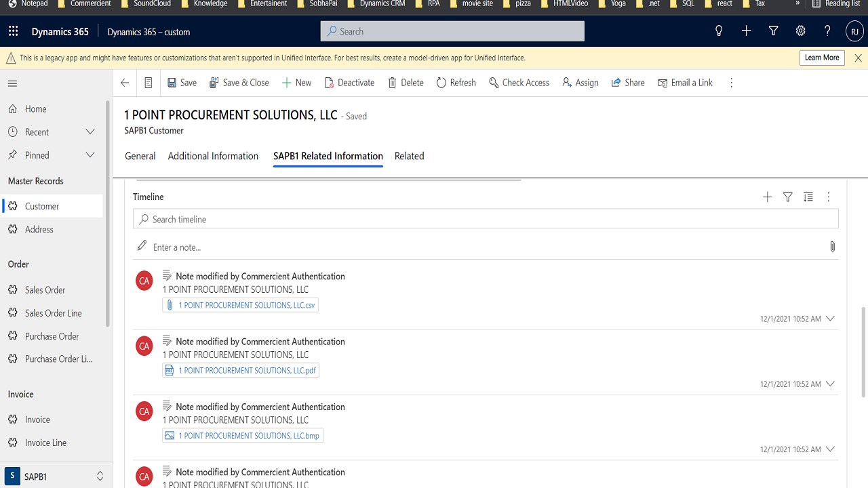Image resolution: width=868 pixels, height=488 pixels.
Task: Open the Dynamics CRM bookmark folder
Action: [x=376, y=3]
